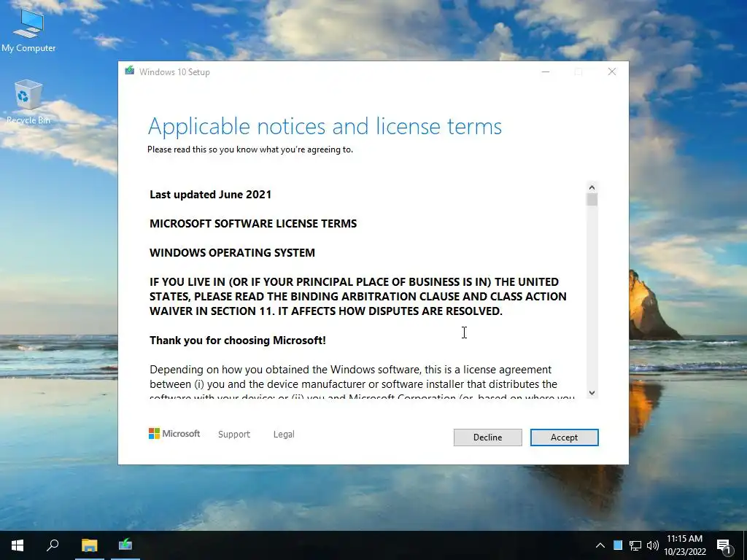Click the 'Last updated June 2021' text

coord(211,194)
